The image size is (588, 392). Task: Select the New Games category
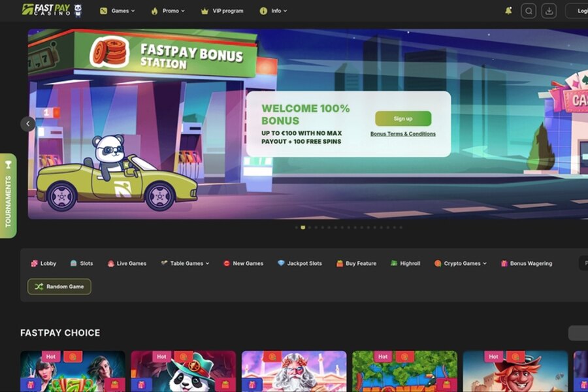244,263
